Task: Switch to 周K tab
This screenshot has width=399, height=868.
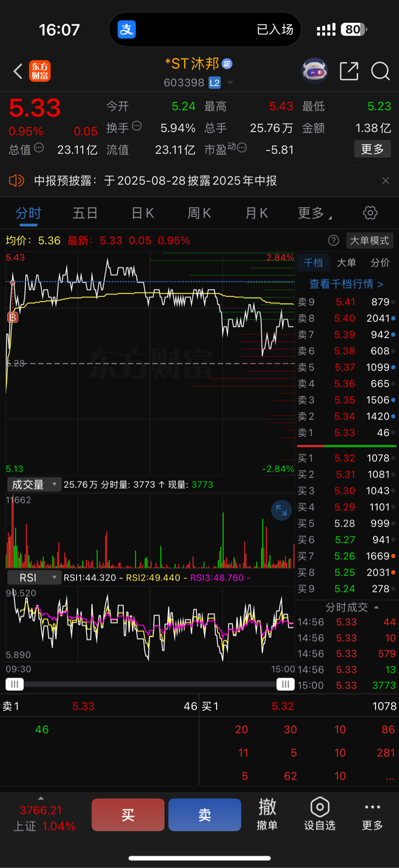Action: 199,213
